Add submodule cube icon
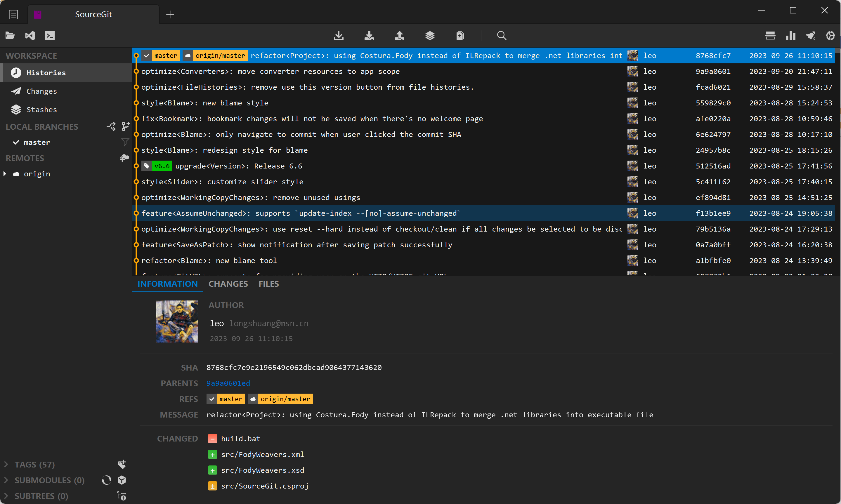 122,480
